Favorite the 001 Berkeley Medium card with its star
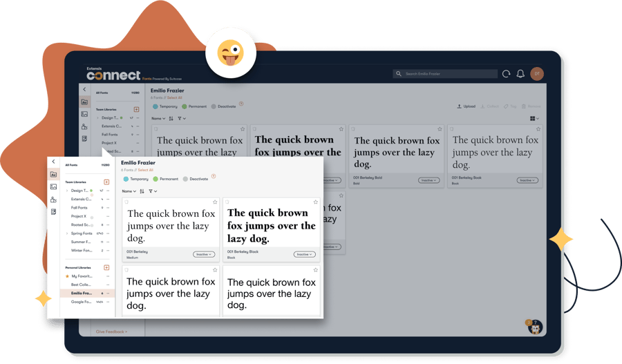 tap(215, 202)
